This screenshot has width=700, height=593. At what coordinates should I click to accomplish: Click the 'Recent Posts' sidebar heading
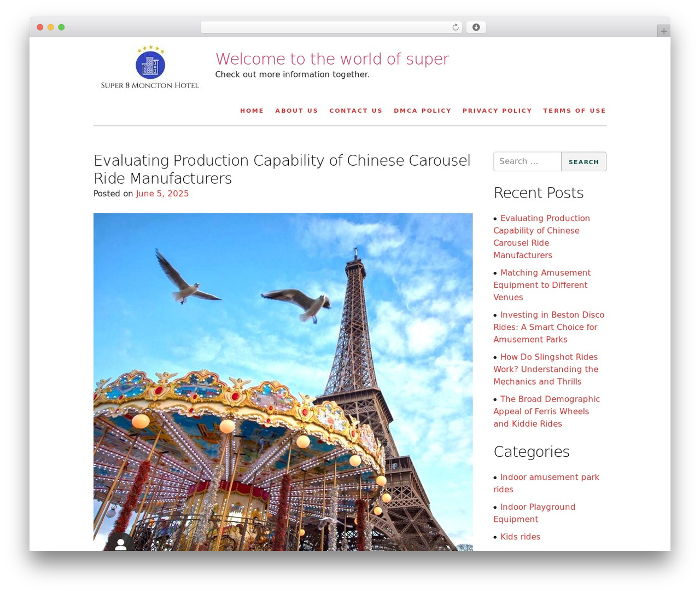[x=539, y=193]
